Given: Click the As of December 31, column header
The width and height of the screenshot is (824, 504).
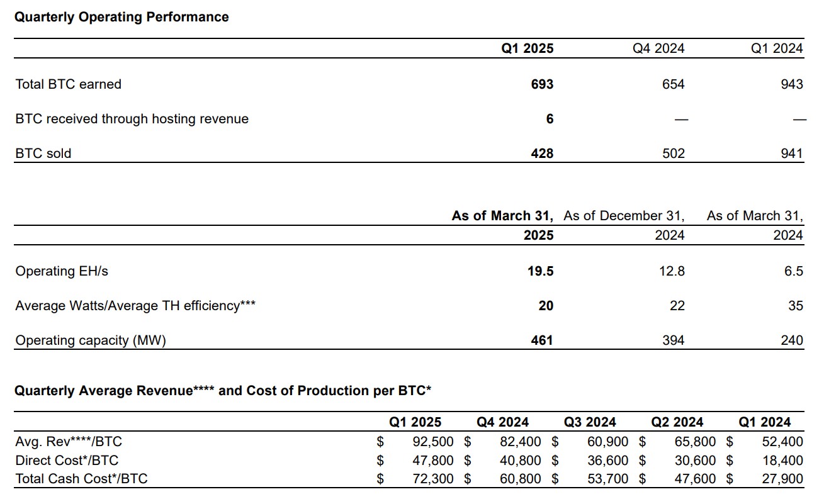Looking at the screenshot, I should (x=624, y=216).
